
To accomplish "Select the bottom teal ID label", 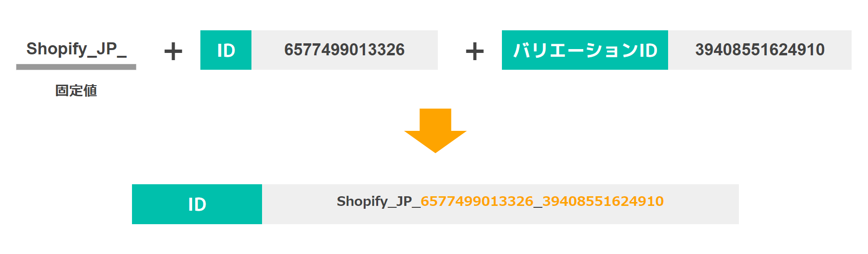I will tap(197, 204).
